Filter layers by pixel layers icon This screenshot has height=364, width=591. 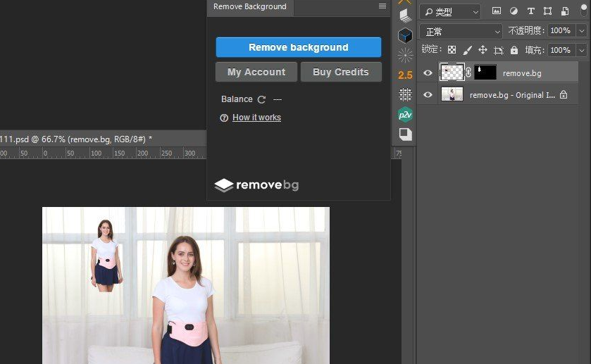(x=497, y=11)
